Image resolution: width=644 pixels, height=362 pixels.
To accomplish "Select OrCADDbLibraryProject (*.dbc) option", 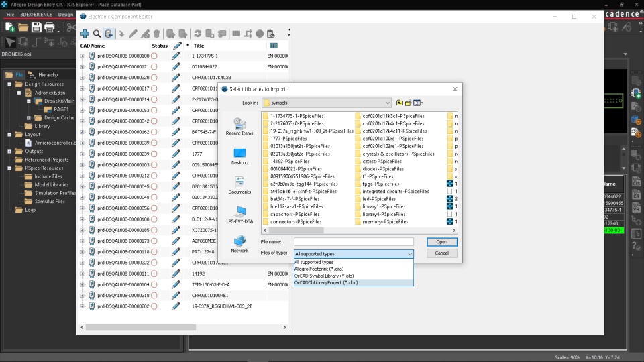I will pos(354,282).
